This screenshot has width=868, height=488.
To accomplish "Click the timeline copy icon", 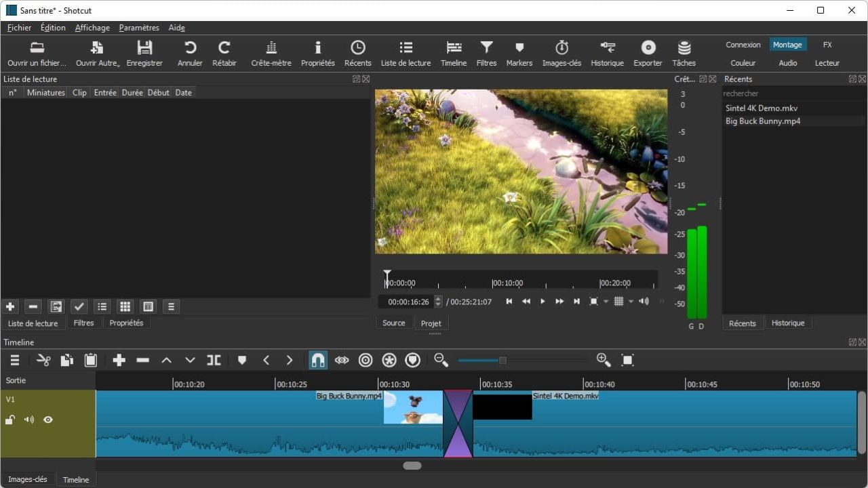I will [x=67, y=361].
